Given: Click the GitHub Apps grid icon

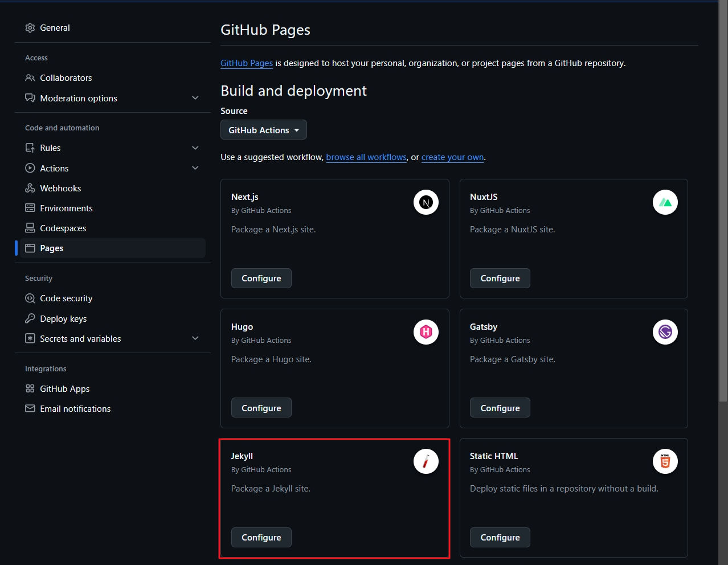Looking at the screenshot, I should (30, 389).
